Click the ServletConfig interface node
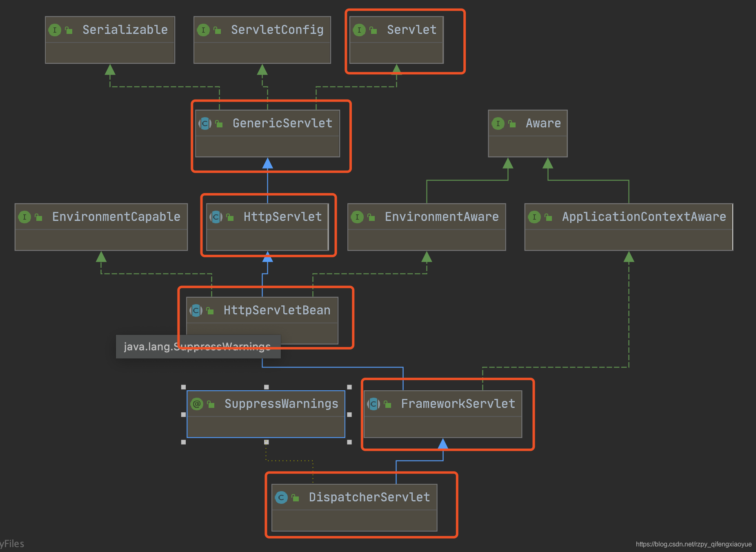 click(262, 40)
